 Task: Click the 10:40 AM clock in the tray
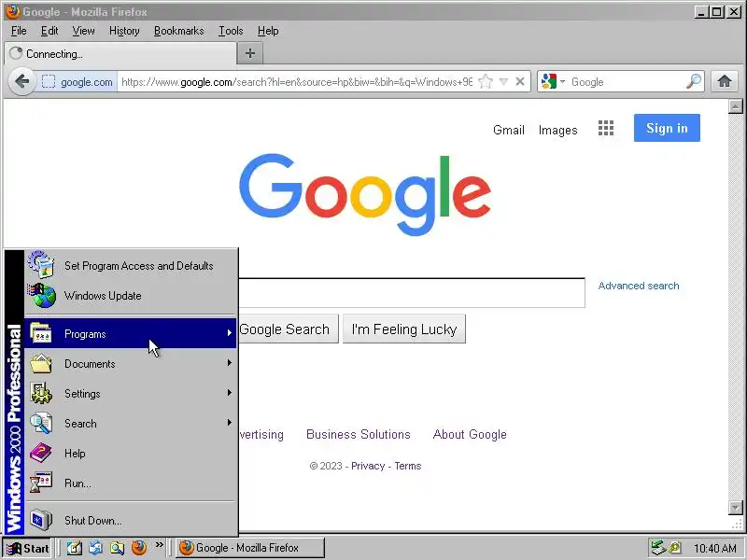[715, 549]
